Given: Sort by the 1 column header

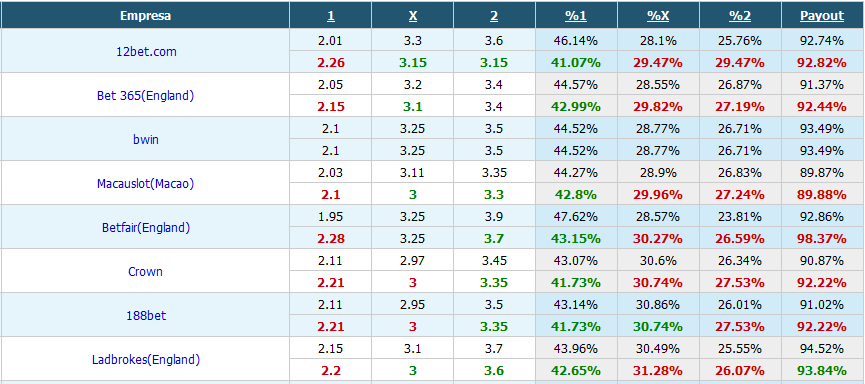Looking at the screenshot, I should pyautogui.click(x=330, y=16).
